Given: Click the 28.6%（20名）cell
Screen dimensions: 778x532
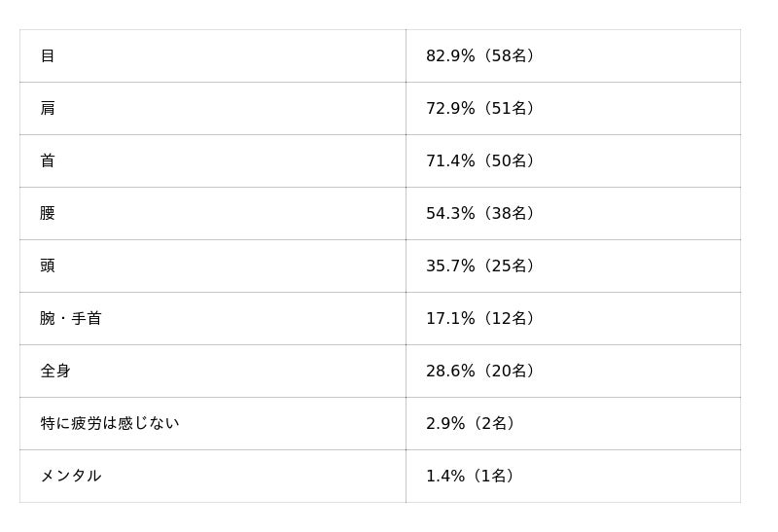Looking at the screenshot, I should coord(480,372).
